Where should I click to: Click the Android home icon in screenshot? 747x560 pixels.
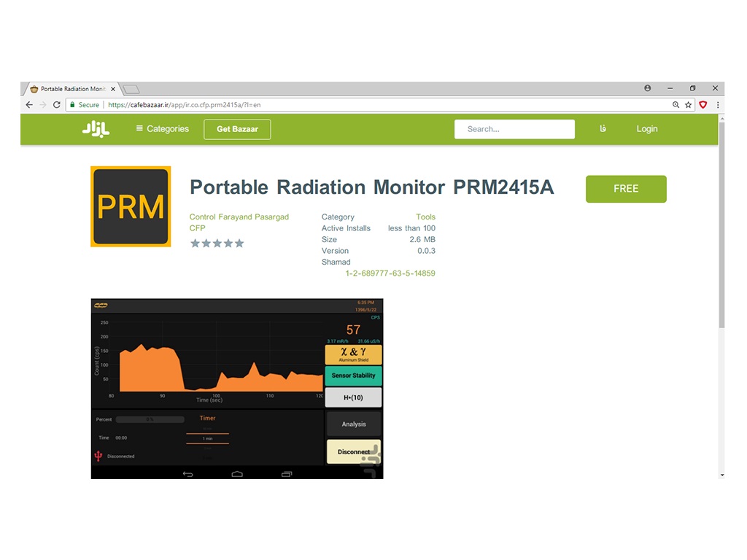click(x=237, y=474)
